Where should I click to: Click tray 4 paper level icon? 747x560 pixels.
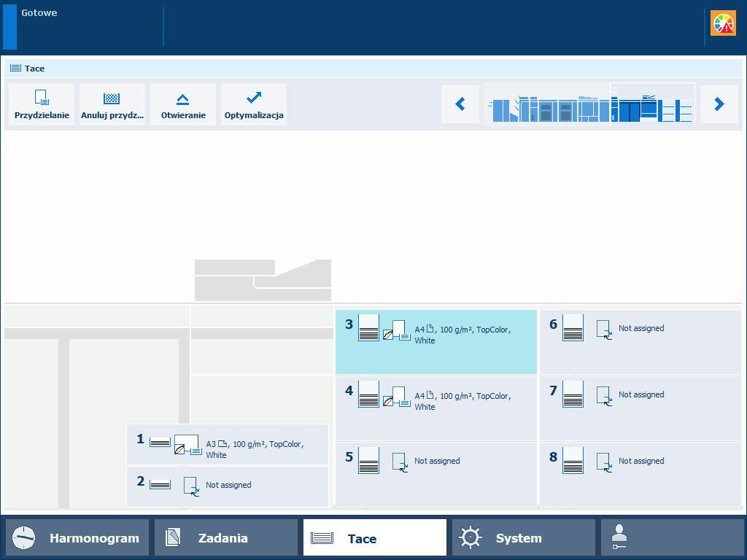pyautogui.click(x=368, y=394)
